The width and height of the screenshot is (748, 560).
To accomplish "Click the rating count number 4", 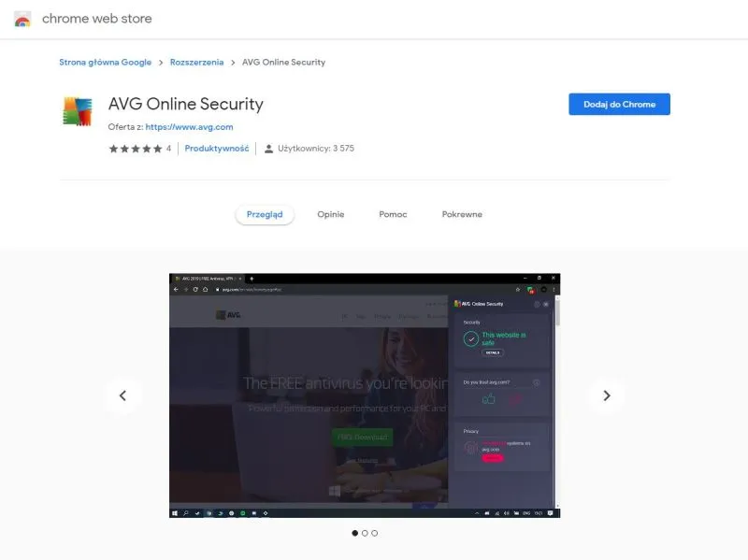I will pos(168,149).
